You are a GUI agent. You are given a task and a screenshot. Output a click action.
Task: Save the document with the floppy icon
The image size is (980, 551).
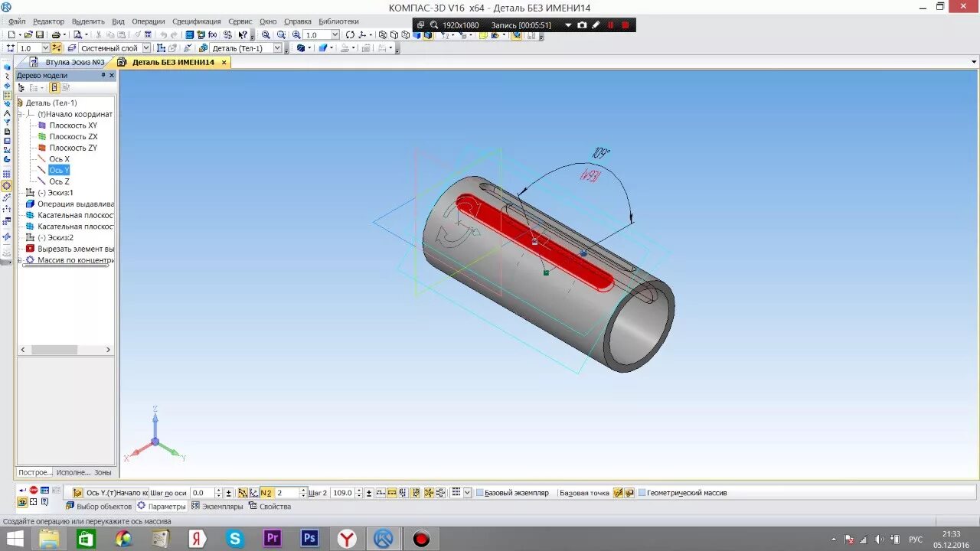coord(40,35)
